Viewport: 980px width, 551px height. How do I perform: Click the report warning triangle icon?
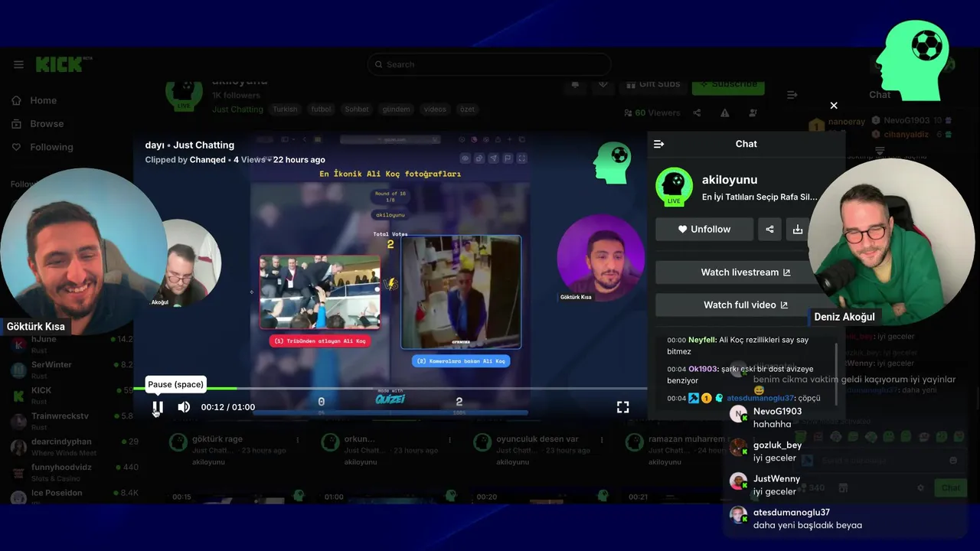(725, 113)
